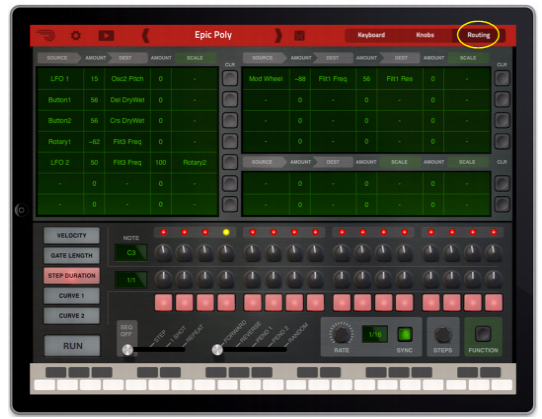Toggle the green SYNC button
The width and height of the screenshot is (542, 419).
coord(405,334)
